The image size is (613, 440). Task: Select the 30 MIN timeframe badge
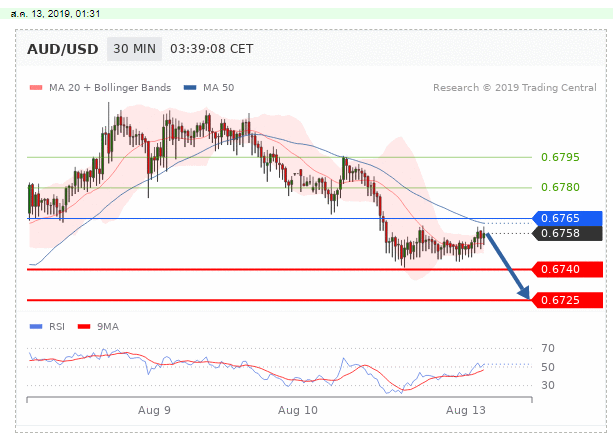point(134,49)
